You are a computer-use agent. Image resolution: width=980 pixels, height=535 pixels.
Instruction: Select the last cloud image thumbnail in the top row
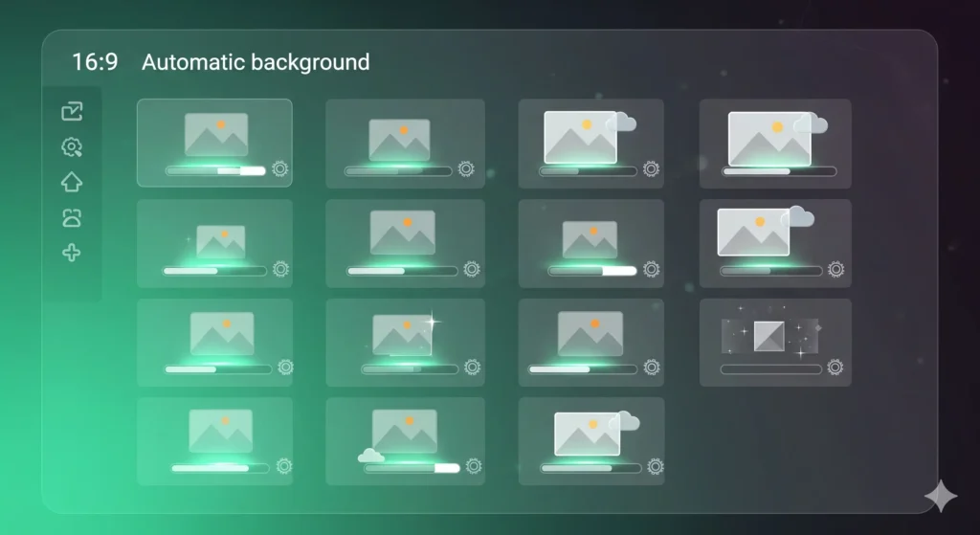coord(770,137)
